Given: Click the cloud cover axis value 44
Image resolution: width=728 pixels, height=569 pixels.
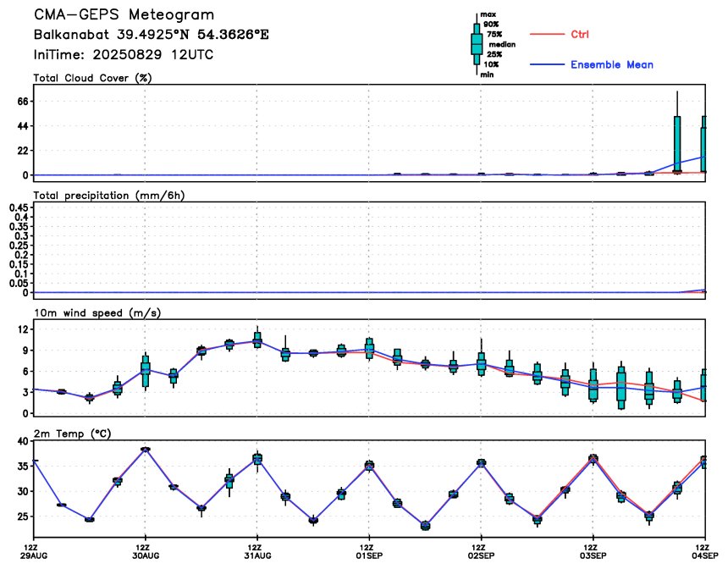Looking at the screenshot, I should coord(23,126).
